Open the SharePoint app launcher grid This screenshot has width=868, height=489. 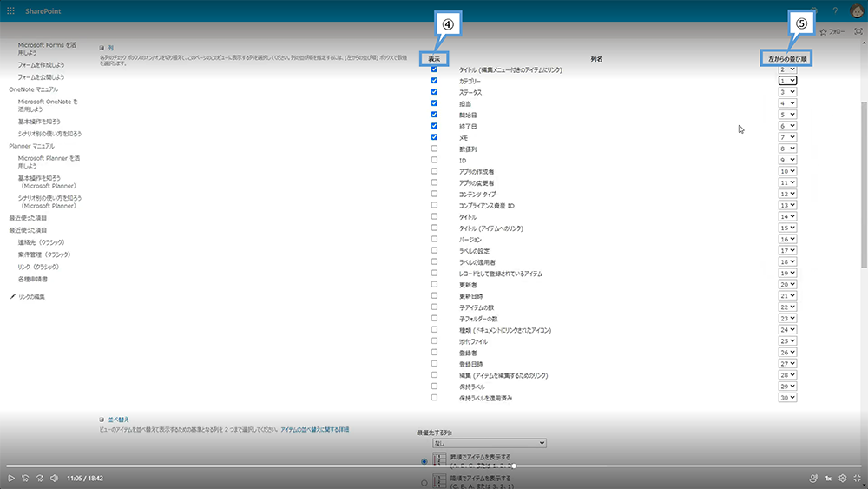[10, 11]
